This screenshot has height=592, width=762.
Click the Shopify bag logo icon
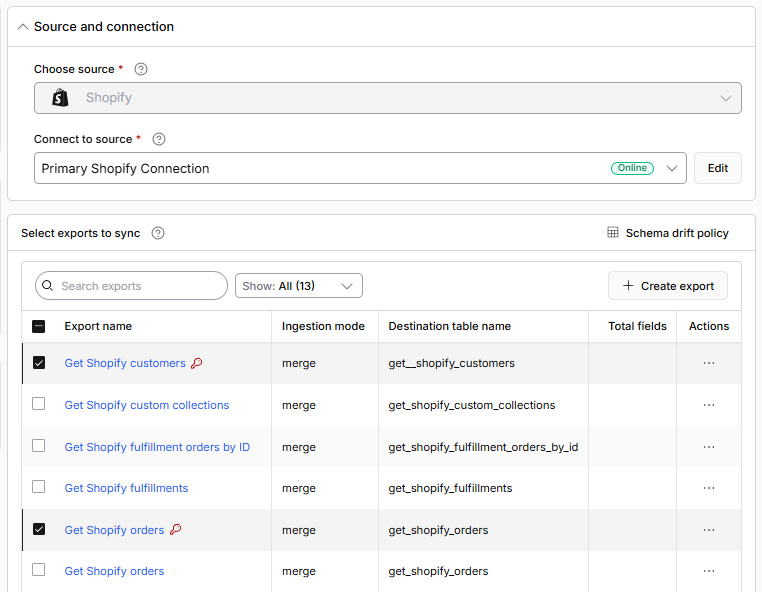(x=60, y=98)
